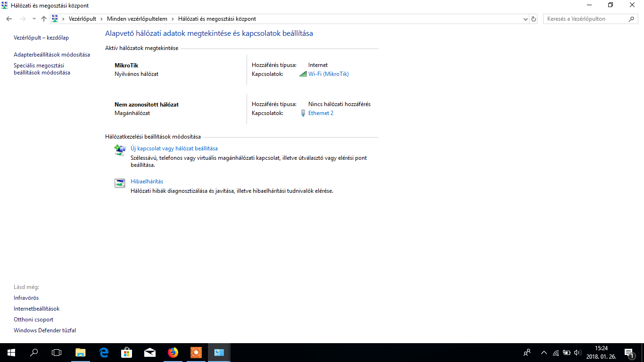644x362 pixels.
Task: Click the Ethernet 2 plug icon
Action: 303,113
